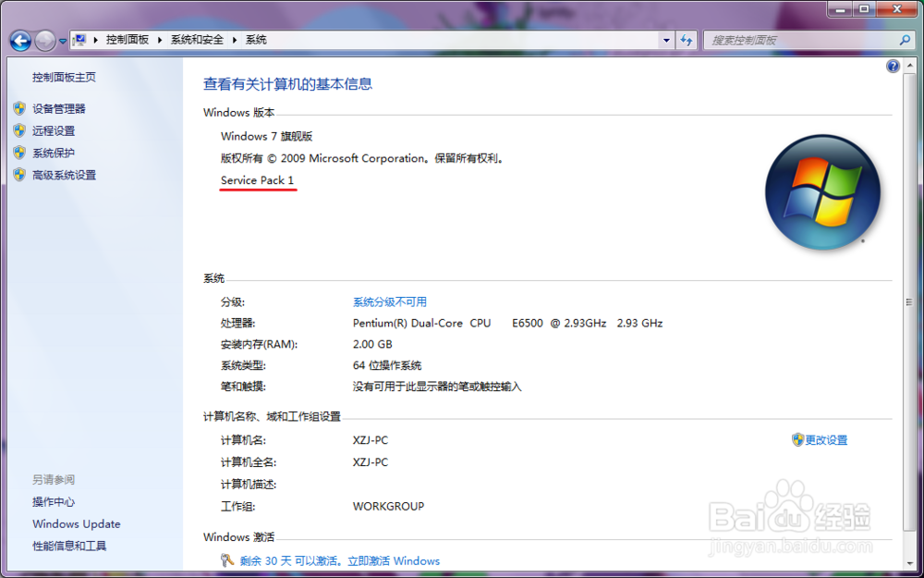Open 系统保护 in the sidebar
This screenshot has height=578, width=924.
54,153
